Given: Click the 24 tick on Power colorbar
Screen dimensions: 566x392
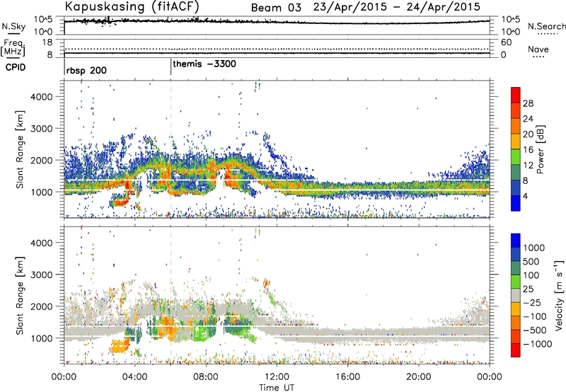Looking at the screenshot, I should pyautogui.click(x=528, y=119).
